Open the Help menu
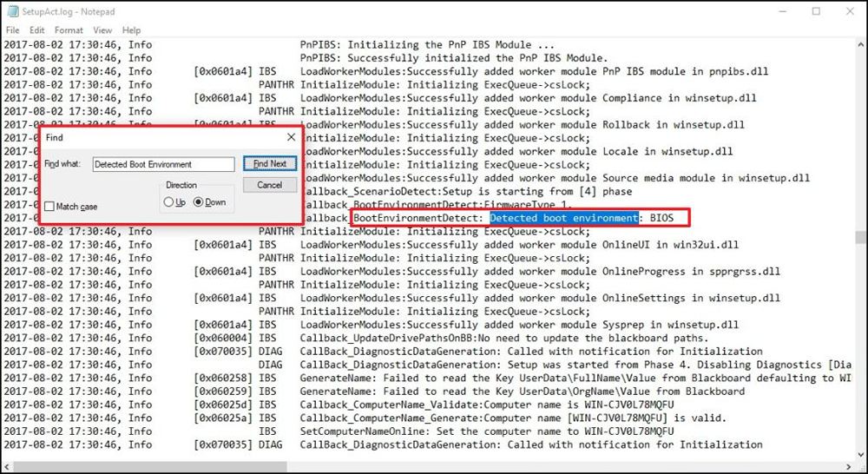 pyautogui.click(x=131, y=30)
